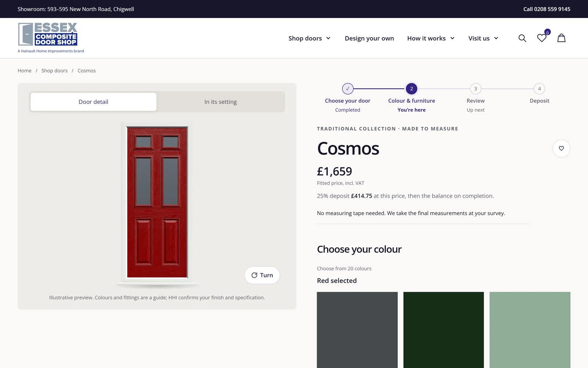The width and height of the screenshot is (588, 368).
Task: Click the £1,659 price
Action: (x=334, y=171)
